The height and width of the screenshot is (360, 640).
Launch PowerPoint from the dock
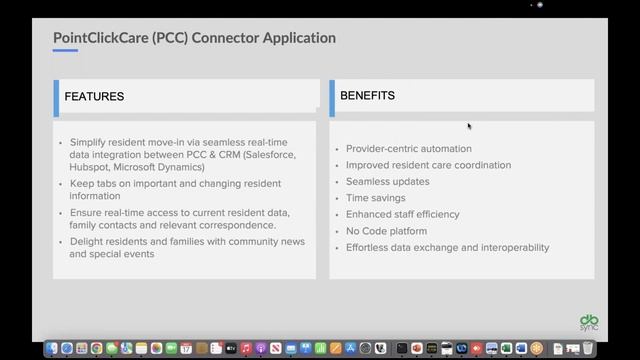pyautogui.click(x=417, y=348)
